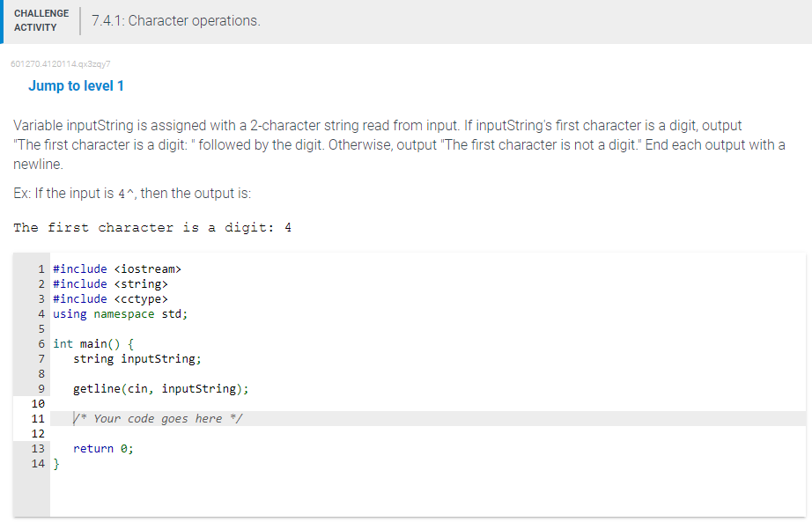Screen dimensions: 812x522
Task: Click the int main() declaration line
Action: [x=92, y=343]
